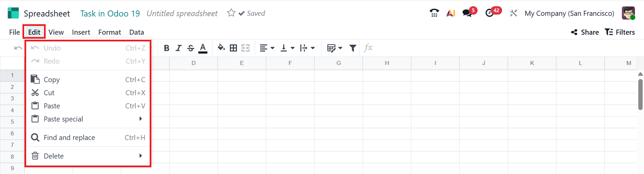Screen dimensions: 644x174
Task: Expand the horizontal align dropdown
Action: [x=267, y=48]
